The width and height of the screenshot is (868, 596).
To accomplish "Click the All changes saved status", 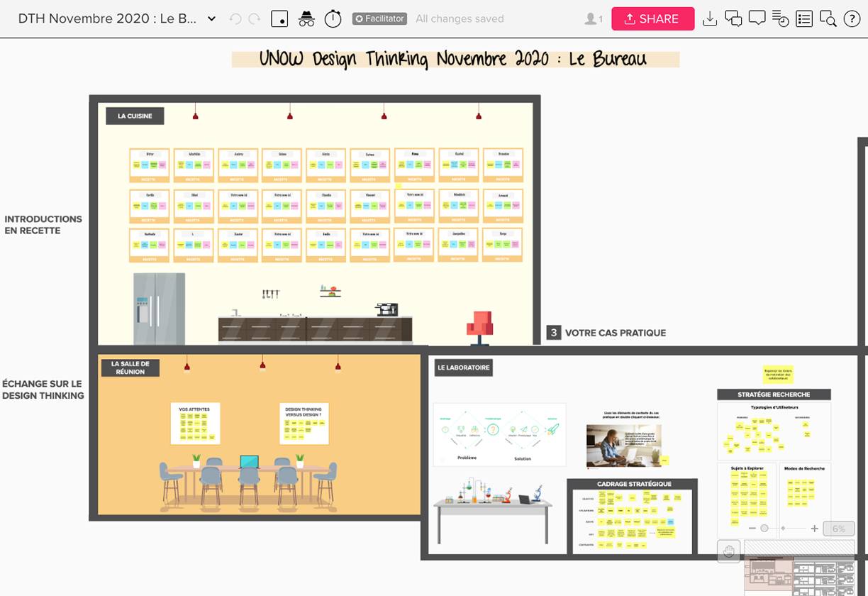I will pyautogui.click(x=460, y=19).
